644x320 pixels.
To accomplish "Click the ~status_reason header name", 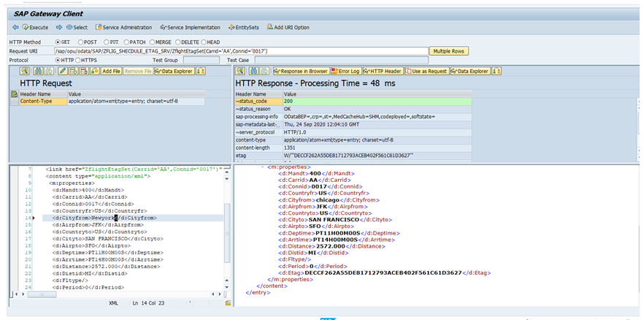I will click(253, 109).
